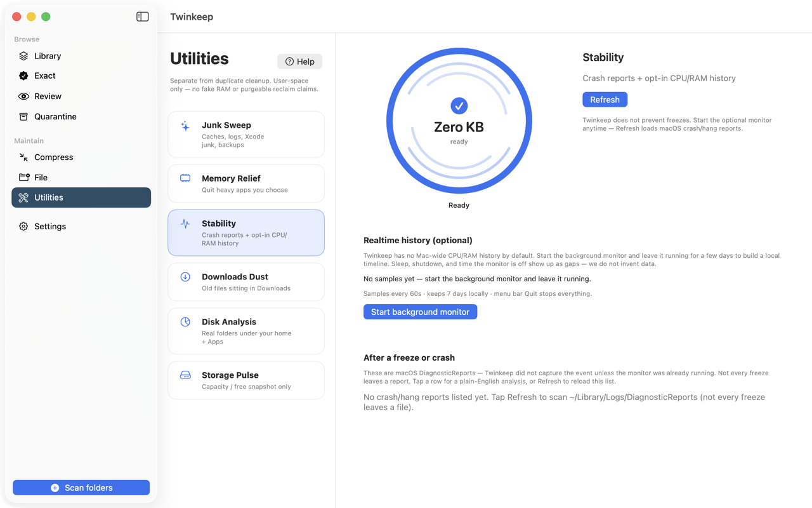This screenshot has height=508, width=812.
Task: Click the Review eye icon
Action: (x=23, y=97)
